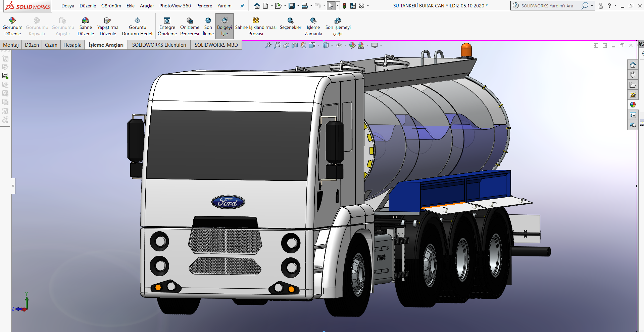Image resolution: width=644 pixels, height=332 pixels.
Task: Open PhotoView Seçenekler options
Action: (291, 24)
